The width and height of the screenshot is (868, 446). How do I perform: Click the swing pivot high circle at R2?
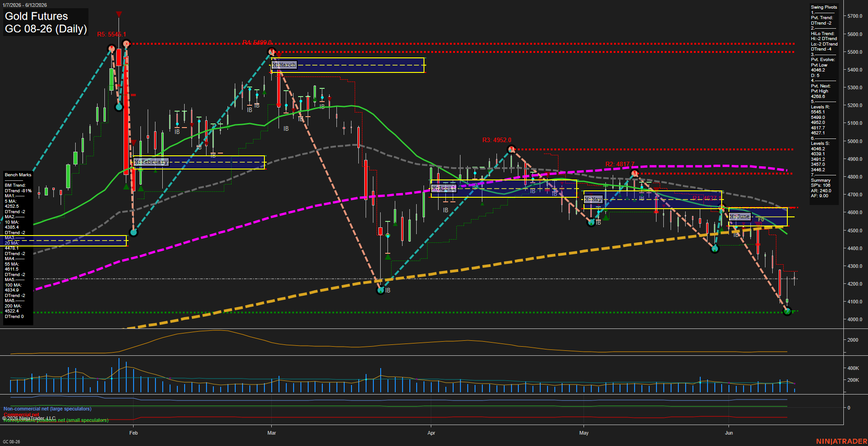click(634, 174)
